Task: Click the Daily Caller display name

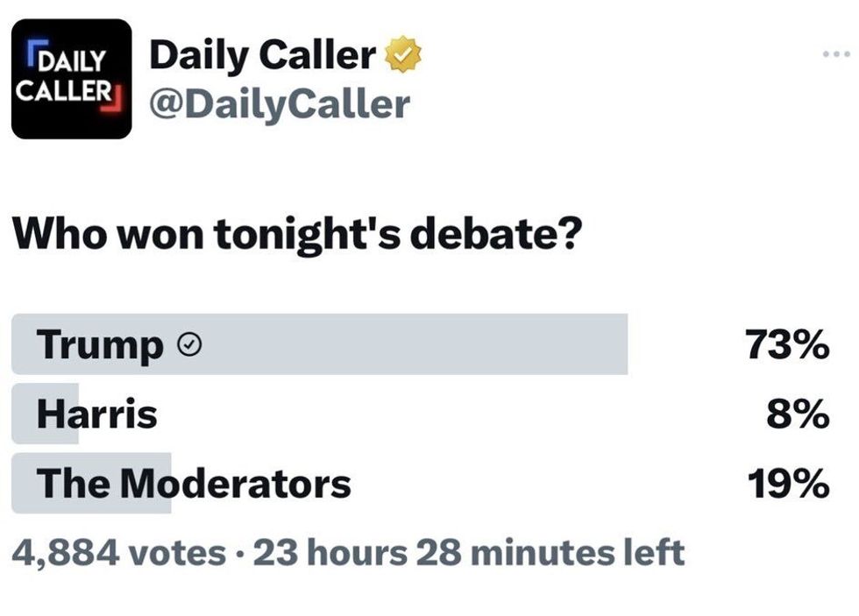Action: coord(262,56)
